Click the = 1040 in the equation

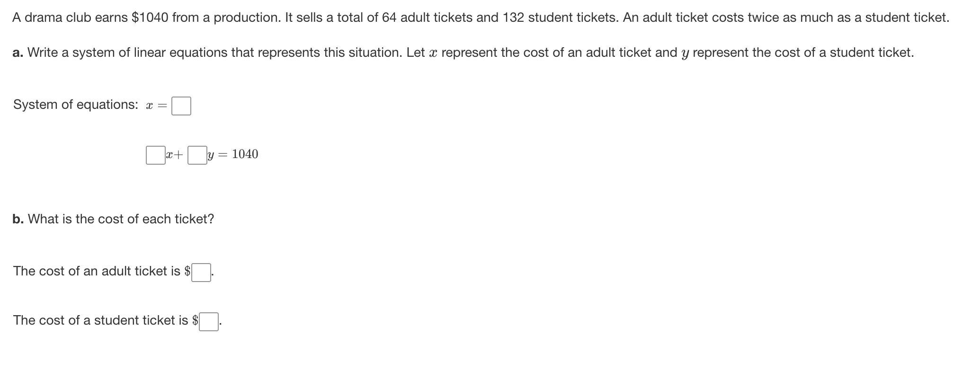pos(238,154)
